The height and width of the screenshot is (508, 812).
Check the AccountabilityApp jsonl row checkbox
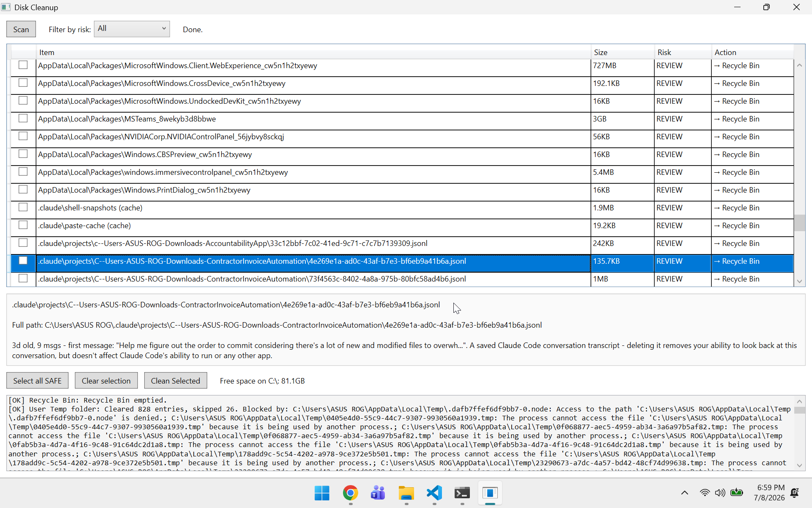click(x=23, y=243)
